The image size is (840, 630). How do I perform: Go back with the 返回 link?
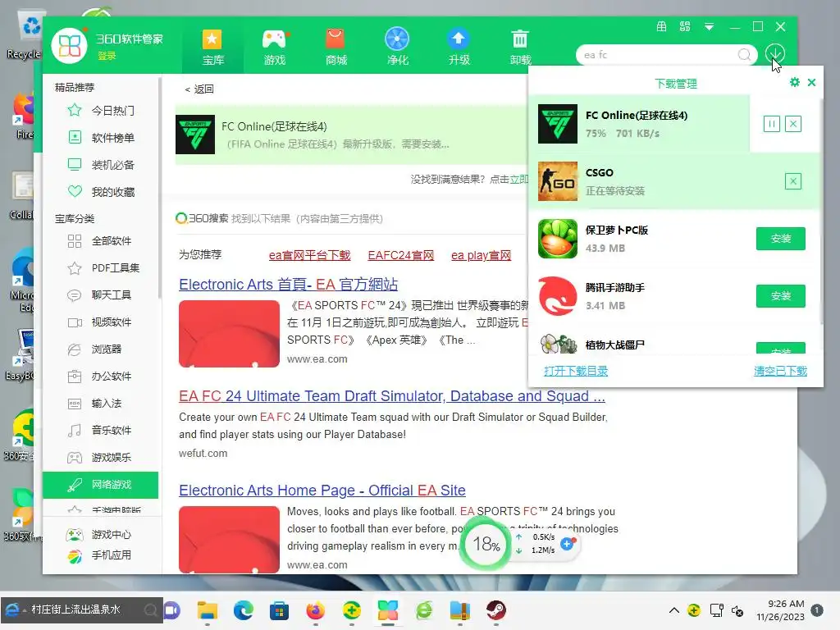[199, 89]
